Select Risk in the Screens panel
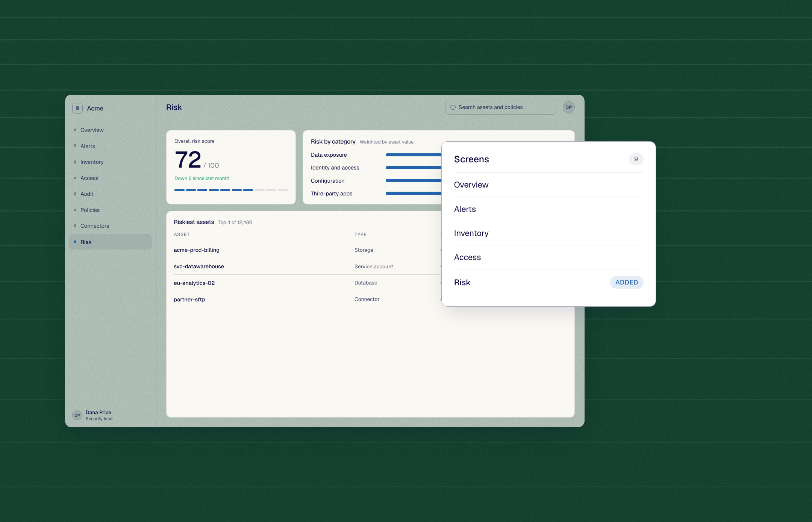 pos(548,283)
